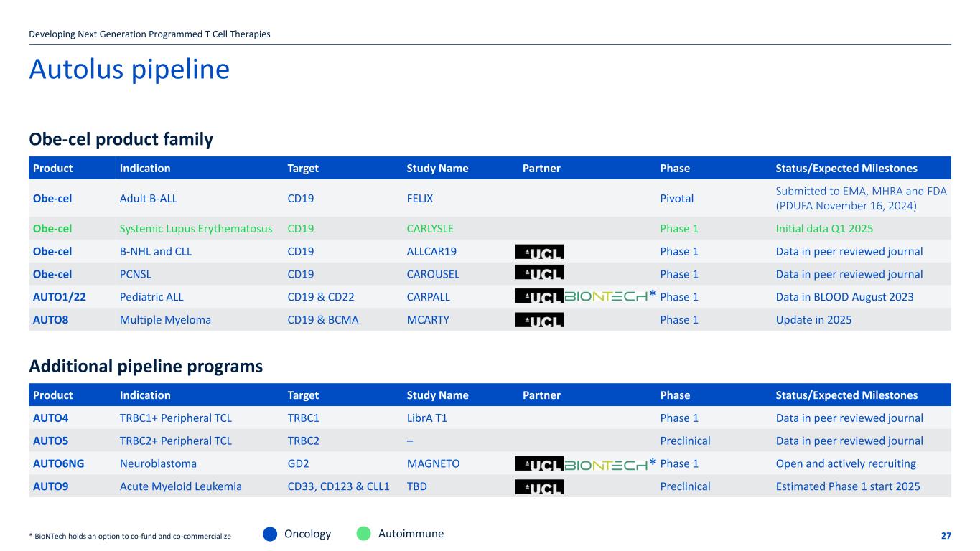This screenshot has width=980, height=551.
Task: Click the Phase header in Additional pipeline table
Action: (x=674, y=395)
